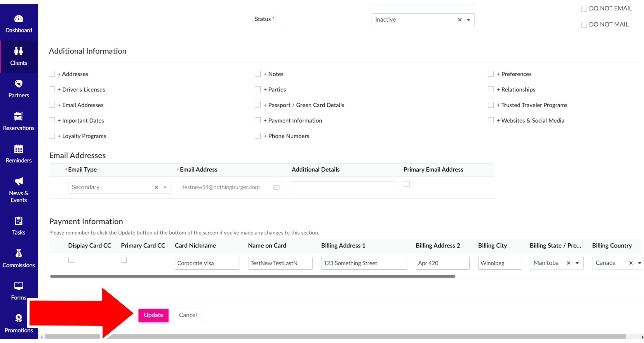This screenshot has height=343, width=644.
Task: Check the DO NOT EMAIL checkbox
Action: 584,9
